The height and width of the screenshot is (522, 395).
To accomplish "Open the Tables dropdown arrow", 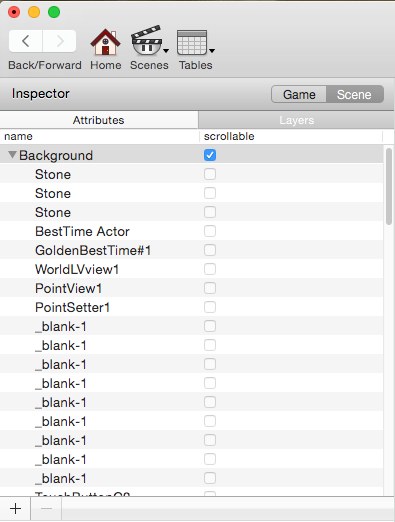I will [212, 51].
